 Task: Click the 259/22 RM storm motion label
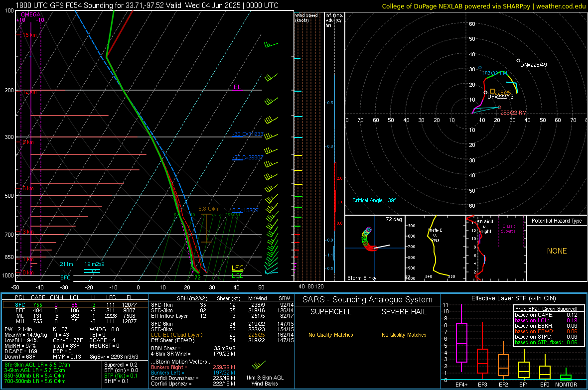click(x=513, y=113)
